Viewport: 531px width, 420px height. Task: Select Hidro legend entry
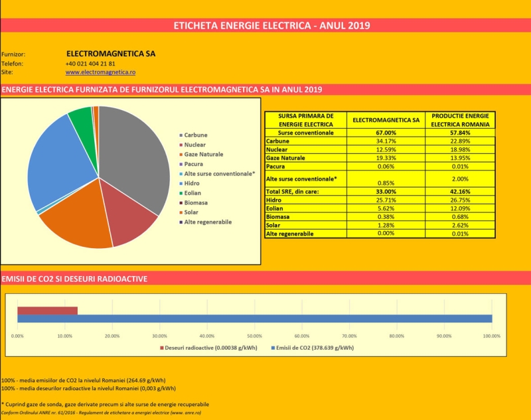189,183
